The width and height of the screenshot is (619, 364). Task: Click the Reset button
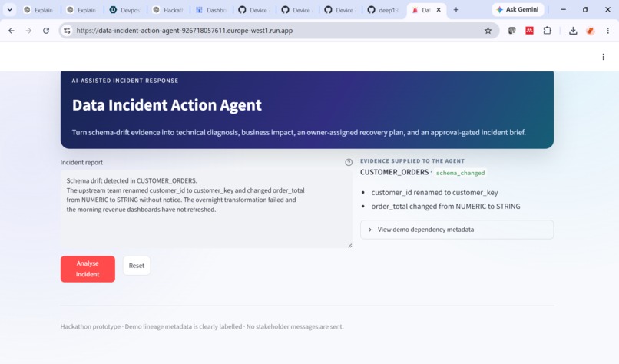coord(137,266)
